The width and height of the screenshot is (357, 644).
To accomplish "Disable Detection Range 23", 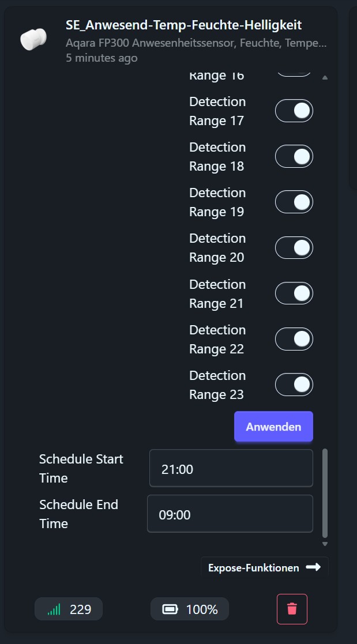I will [294, 385].
